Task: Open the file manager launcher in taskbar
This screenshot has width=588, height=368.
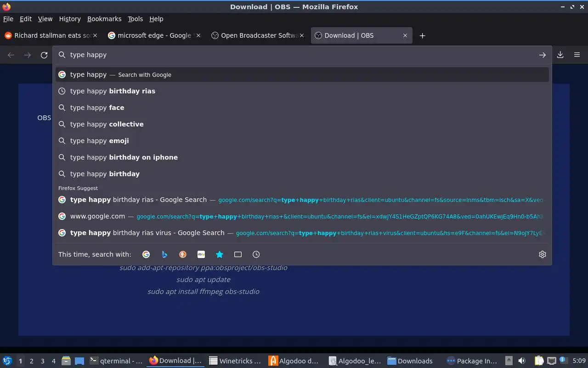Action: click(66, 361)
